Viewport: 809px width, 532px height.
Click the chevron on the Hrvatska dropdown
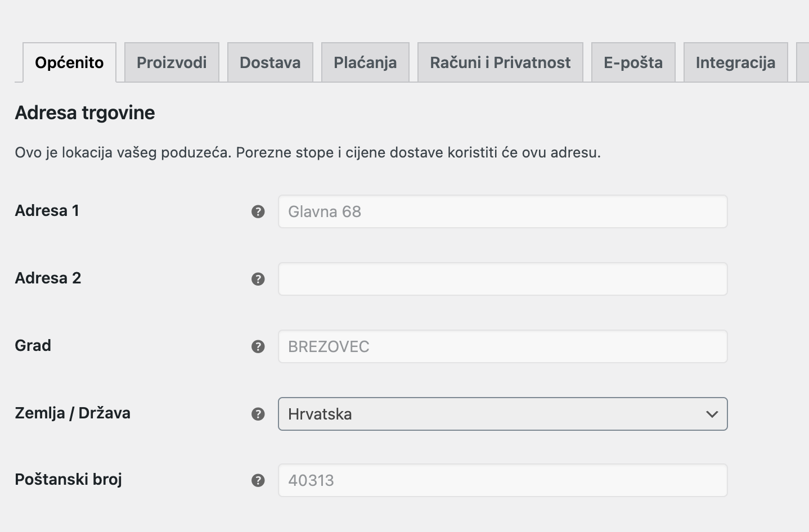point(712,414)
